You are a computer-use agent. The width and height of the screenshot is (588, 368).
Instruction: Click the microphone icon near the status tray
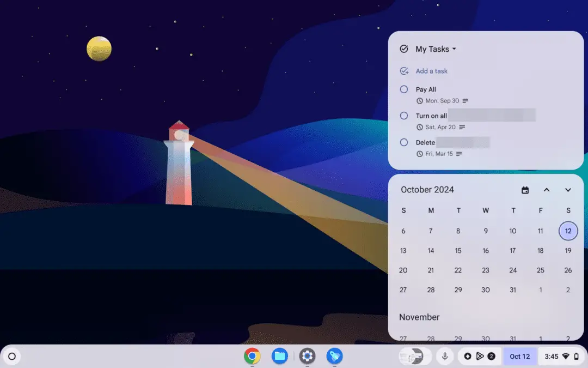tap(445, 356)
